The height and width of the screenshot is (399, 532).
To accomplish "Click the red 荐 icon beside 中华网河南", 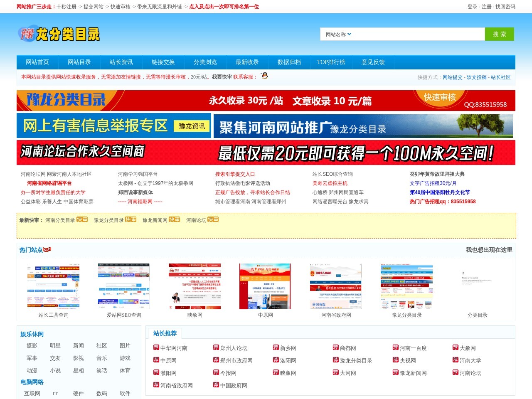I will 156,347.
